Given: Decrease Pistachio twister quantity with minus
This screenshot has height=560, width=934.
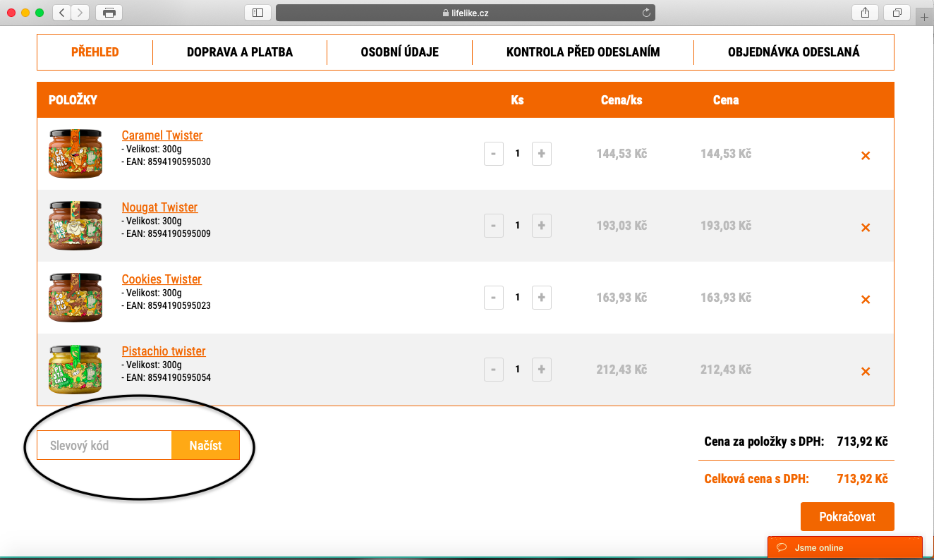Looking at the screenshot, I should pos(494,369).
